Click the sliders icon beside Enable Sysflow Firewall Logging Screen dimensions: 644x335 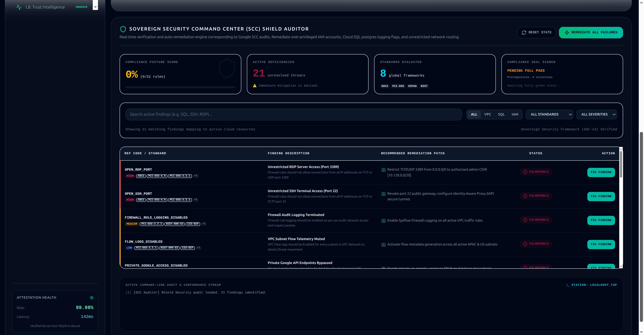[x=383, y=221]
